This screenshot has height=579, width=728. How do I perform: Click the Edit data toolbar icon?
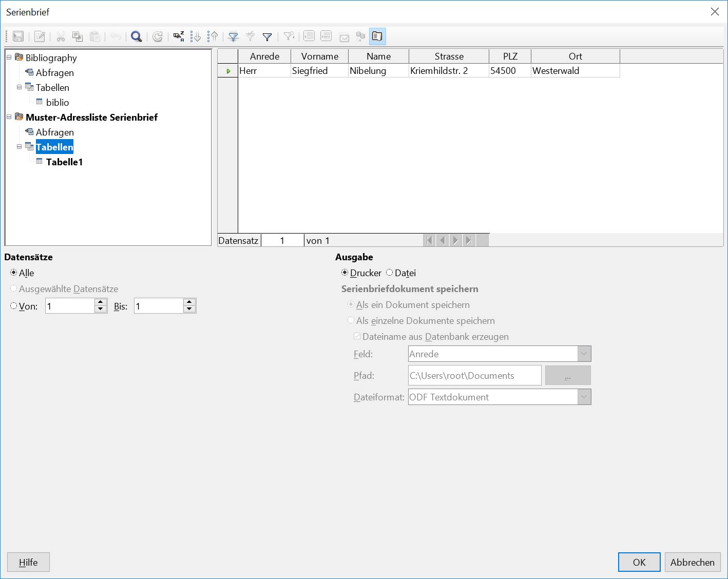pyautogui.click(x=40, y=36)
